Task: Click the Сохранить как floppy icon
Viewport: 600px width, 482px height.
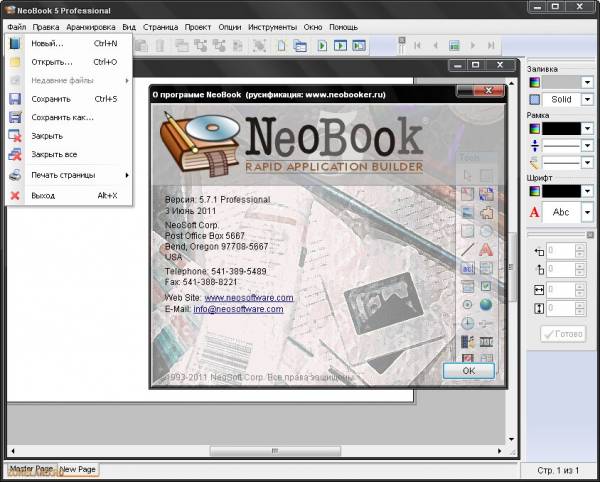Action: click(x=15, y=117)
